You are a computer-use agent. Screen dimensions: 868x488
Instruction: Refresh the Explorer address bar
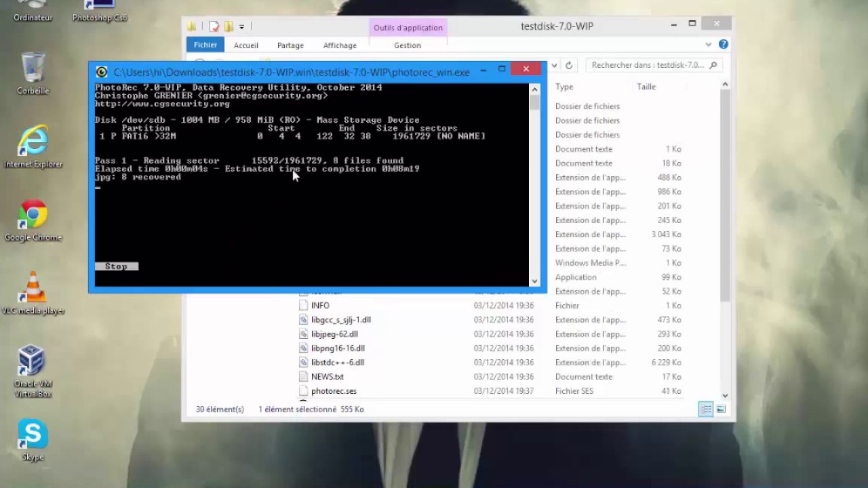point(569,66)
